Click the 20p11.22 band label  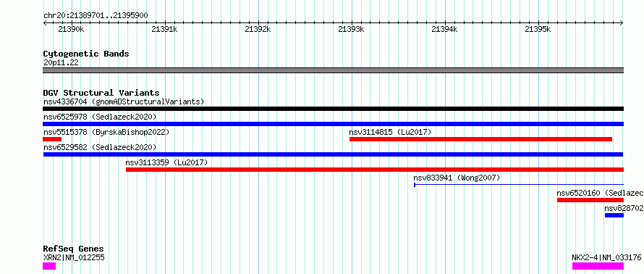coord(61,62)
